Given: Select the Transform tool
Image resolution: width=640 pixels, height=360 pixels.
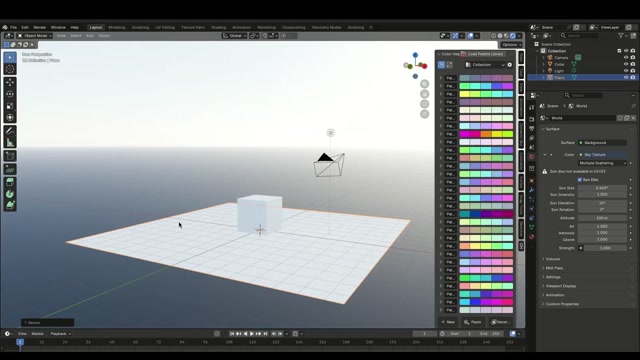Looking at the screenshot, I should [x=10, y=118].
